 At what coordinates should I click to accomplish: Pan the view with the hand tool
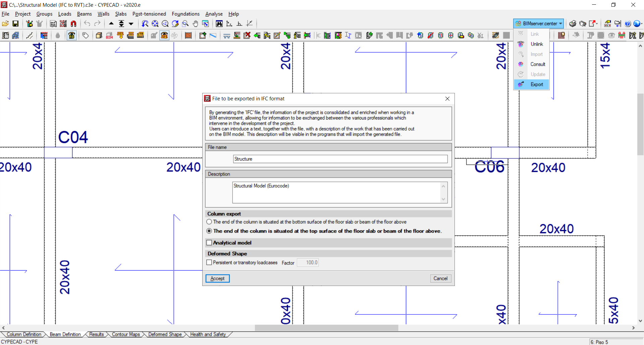click(x=196, y=23)
